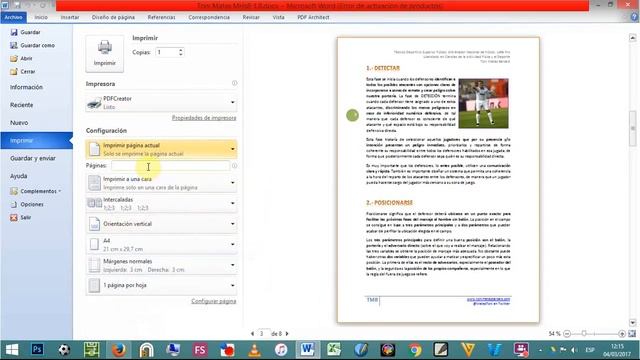Open the Vista ribbon tab
This screenshot has height=360, width=640.
click(x=278, y=17)
